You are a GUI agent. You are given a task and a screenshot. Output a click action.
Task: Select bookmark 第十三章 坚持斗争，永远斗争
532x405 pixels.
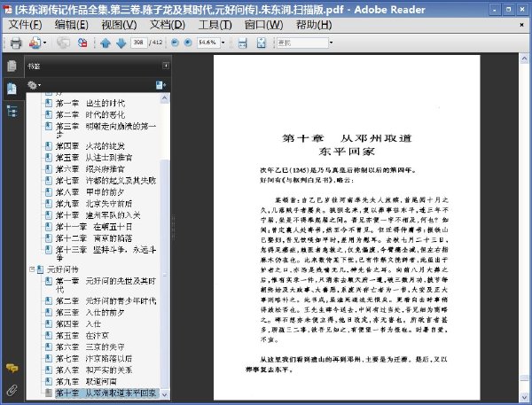(106, 253)
